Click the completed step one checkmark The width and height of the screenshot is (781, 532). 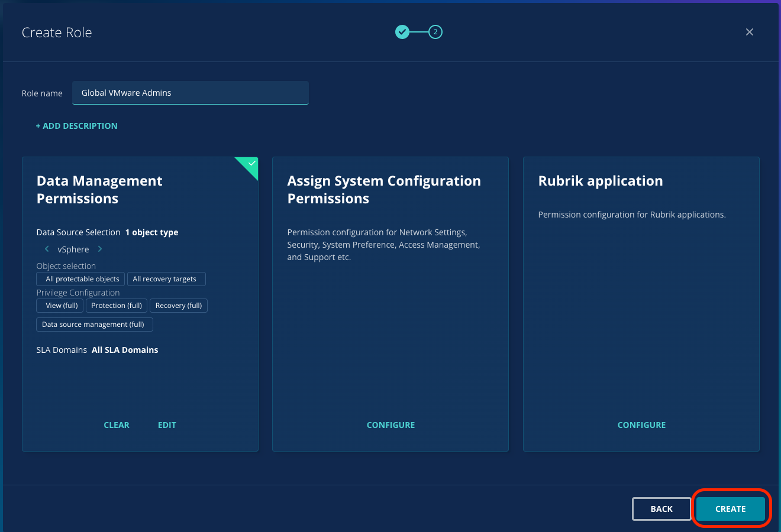click(x=402, y=32)
